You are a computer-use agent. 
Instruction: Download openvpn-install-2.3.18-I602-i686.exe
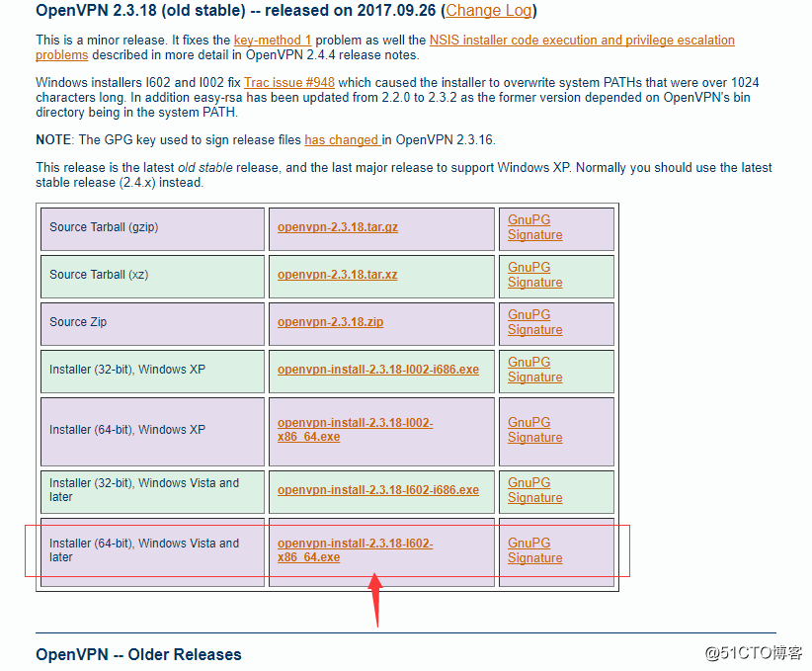click(378, 489)
